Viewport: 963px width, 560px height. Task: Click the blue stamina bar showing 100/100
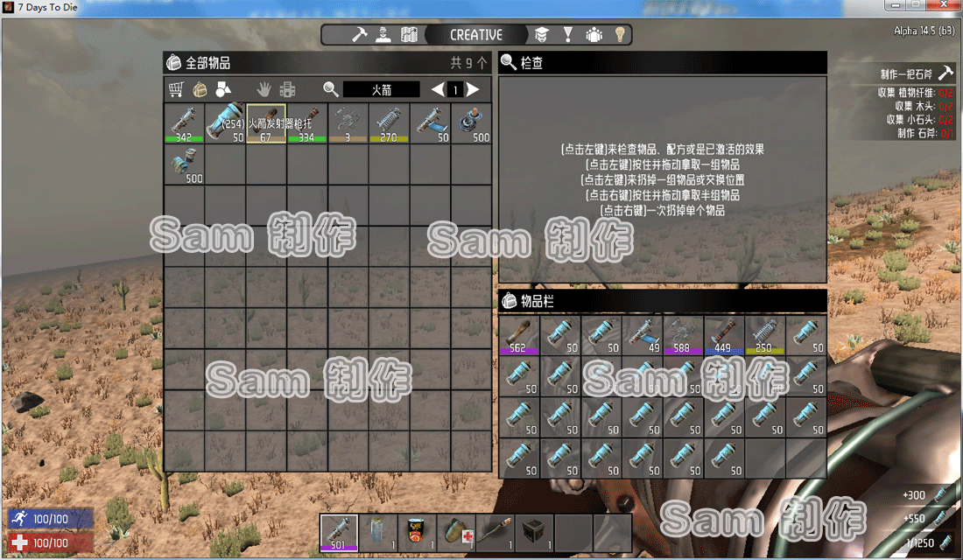point(51,519)
